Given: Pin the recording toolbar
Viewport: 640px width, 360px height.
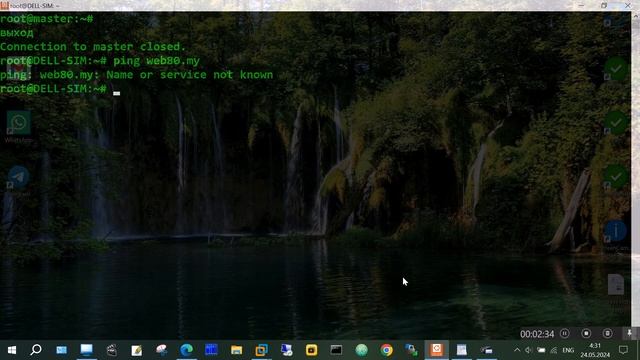Looking at the screenshot, I should tap(629, 333).
